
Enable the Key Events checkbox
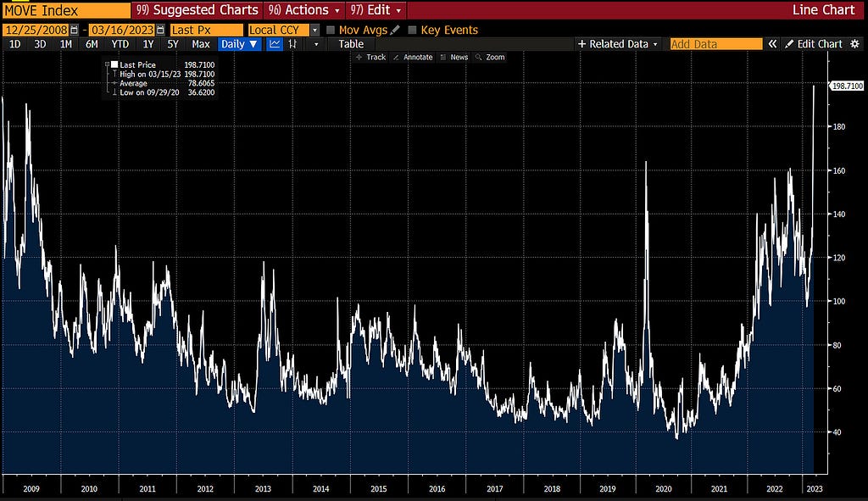(412, 30)
